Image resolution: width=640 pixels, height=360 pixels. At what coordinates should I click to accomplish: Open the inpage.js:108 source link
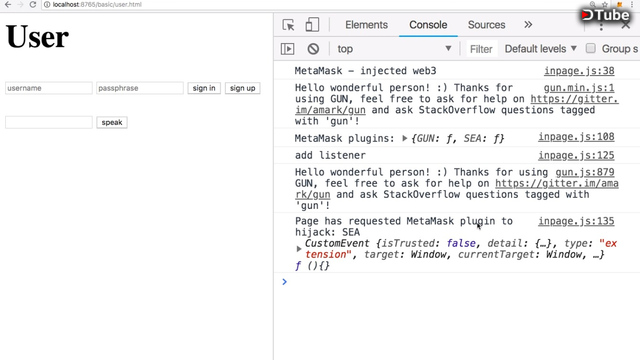(x=576, y=137)
